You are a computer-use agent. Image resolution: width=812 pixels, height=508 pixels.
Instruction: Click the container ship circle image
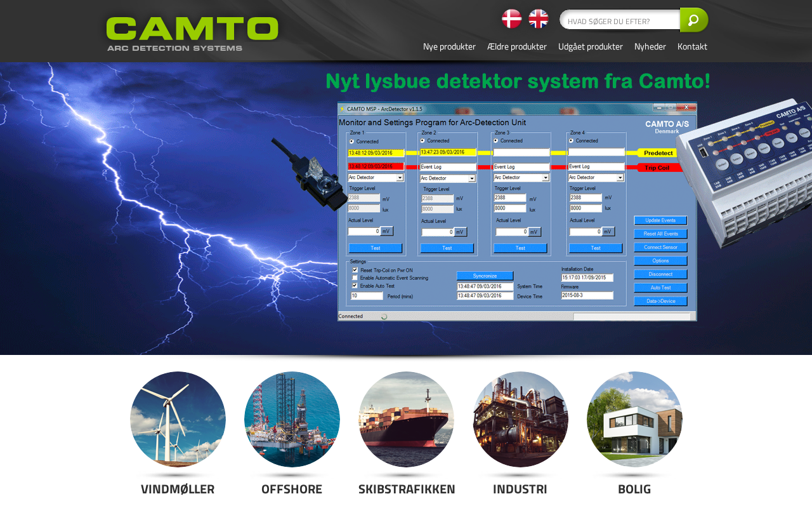(x=406, y=419)
